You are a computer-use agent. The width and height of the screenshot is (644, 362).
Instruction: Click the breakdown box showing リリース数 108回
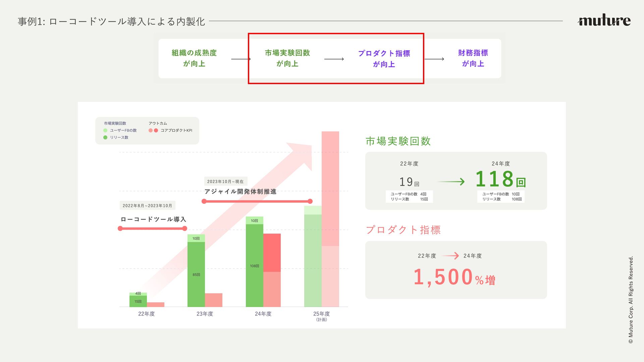501,196
